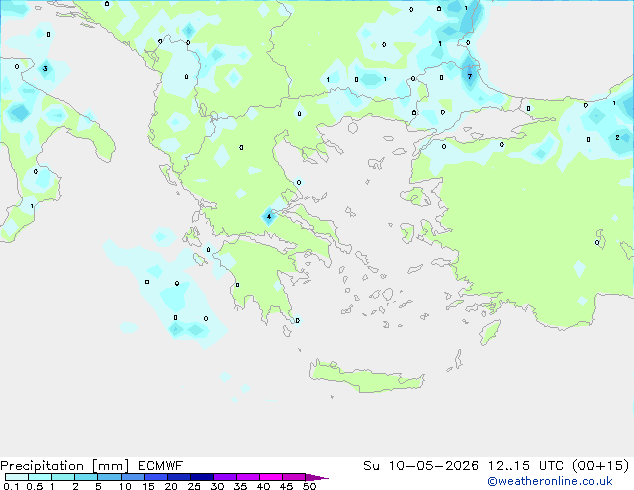Click the 25–30 mm dark blue swatch

(x=202, y=477)
